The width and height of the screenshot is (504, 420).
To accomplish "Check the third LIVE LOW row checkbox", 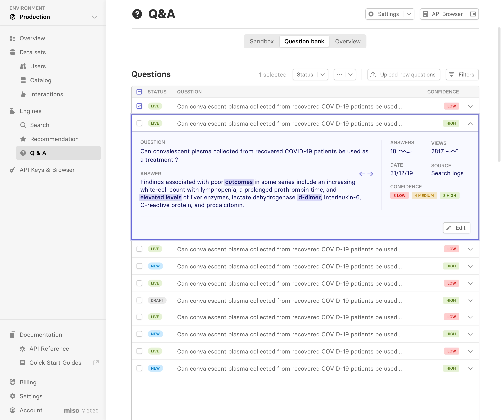I will 139,249.
